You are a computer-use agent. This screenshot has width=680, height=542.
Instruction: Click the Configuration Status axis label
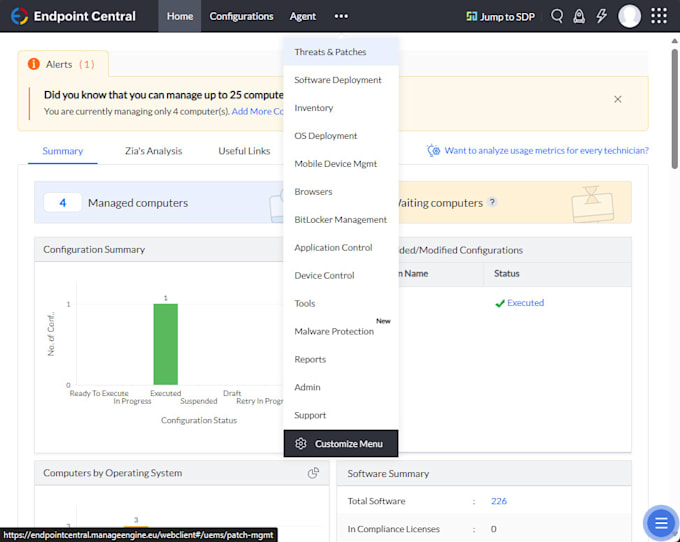(x=199, y=420)
